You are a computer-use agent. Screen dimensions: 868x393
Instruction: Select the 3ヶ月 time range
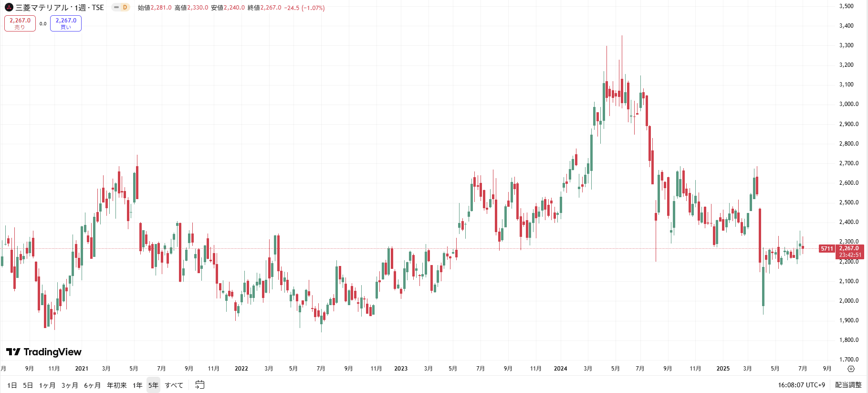click(x=70, y=385)
